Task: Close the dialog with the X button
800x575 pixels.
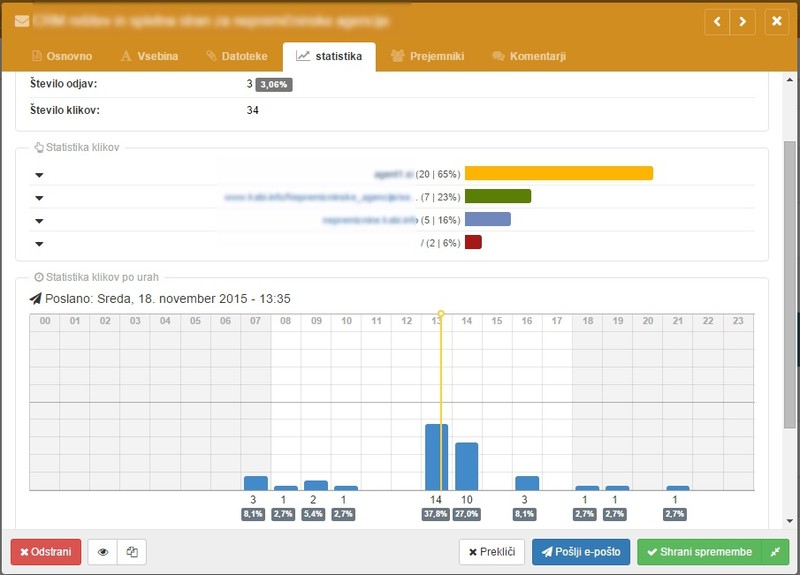Action: [x=776, y=20]
